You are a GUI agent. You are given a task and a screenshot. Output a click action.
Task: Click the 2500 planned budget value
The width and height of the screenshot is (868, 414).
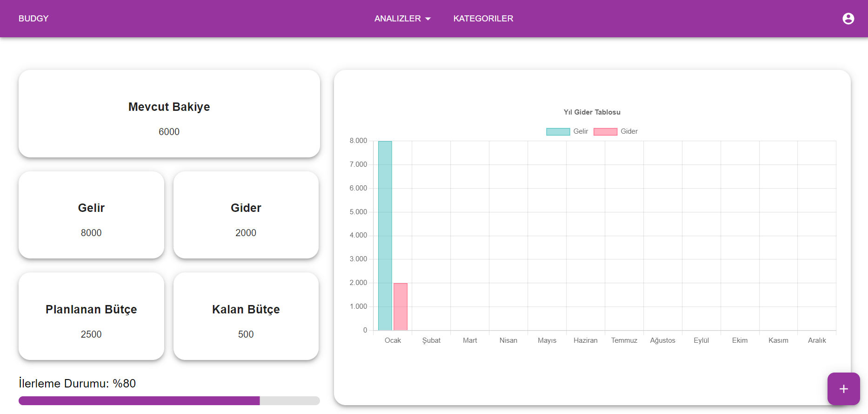point(91,334)
